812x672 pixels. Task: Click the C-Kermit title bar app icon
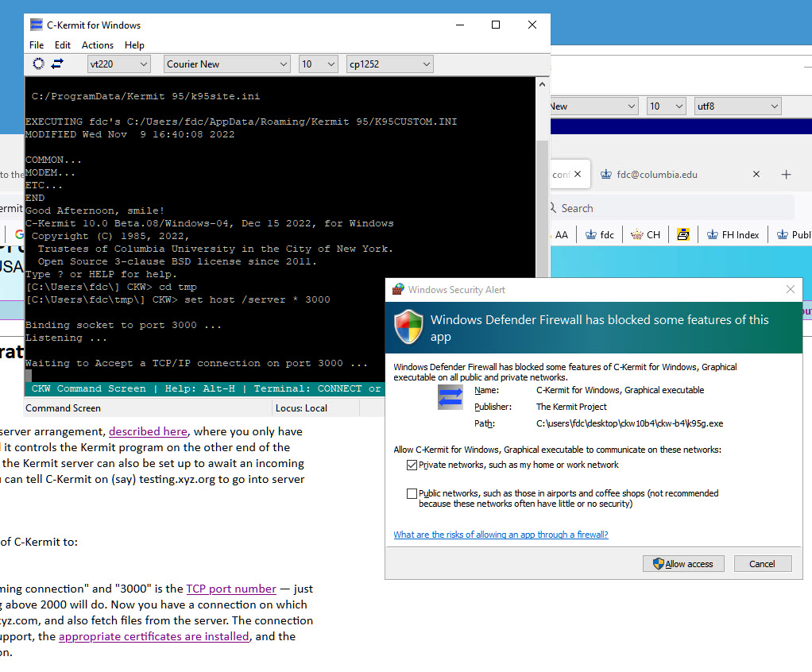point(37,25)
